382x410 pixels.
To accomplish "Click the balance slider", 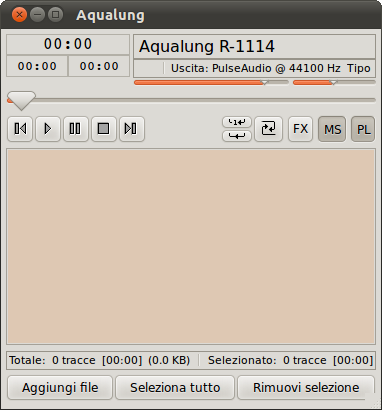I will pos(334,82).
